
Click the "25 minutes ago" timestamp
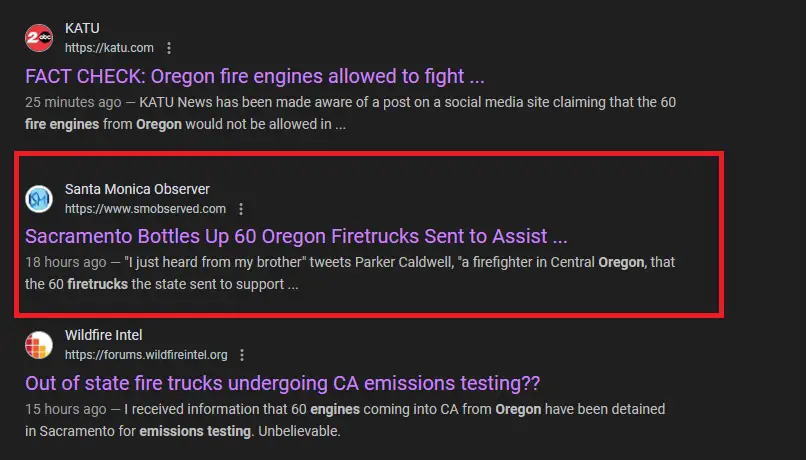point(74,102)
